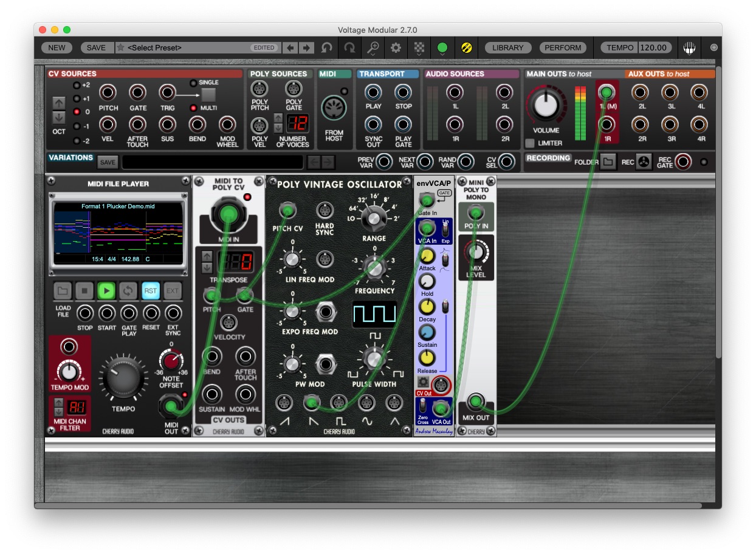756x554 pixels.
Task: Open the zoom magnifier tool in the toolbar
Action: point(373,47)
